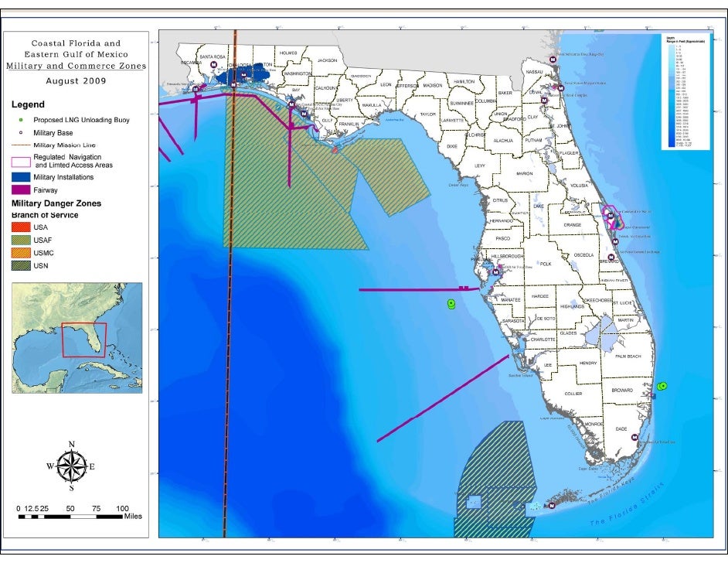728x563 pixels.
Task: Click the 'Military and Commerce Zones' underlined title
Action: [x=77, y=66]
